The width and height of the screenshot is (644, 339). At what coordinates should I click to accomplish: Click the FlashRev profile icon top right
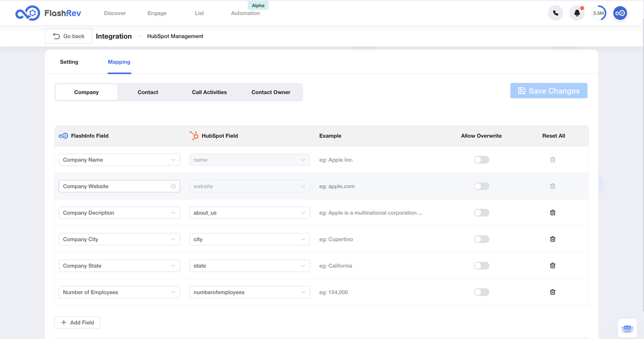point(620,13)
